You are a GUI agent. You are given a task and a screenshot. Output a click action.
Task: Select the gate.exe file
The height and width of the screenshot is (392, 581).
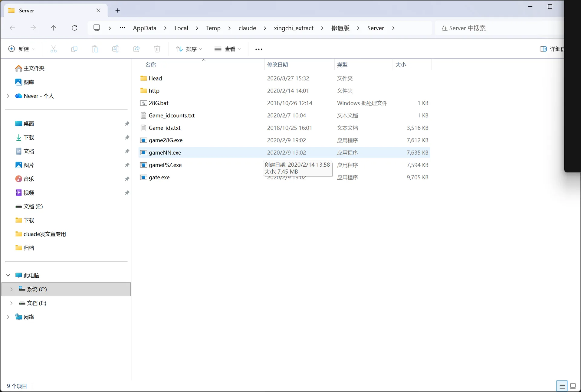(x=284, y=178)
